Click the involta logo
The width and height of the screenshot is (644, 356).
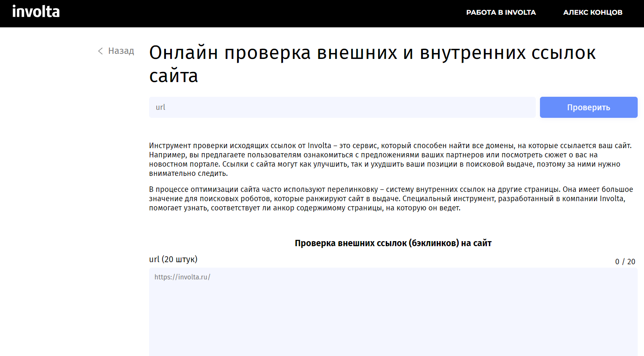(x=36, y=12)
